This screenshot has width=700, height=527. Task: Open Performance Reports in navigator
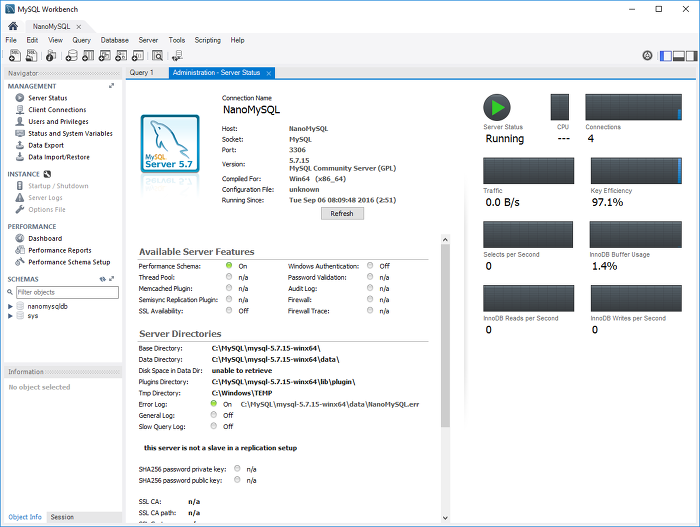point(59,250)
